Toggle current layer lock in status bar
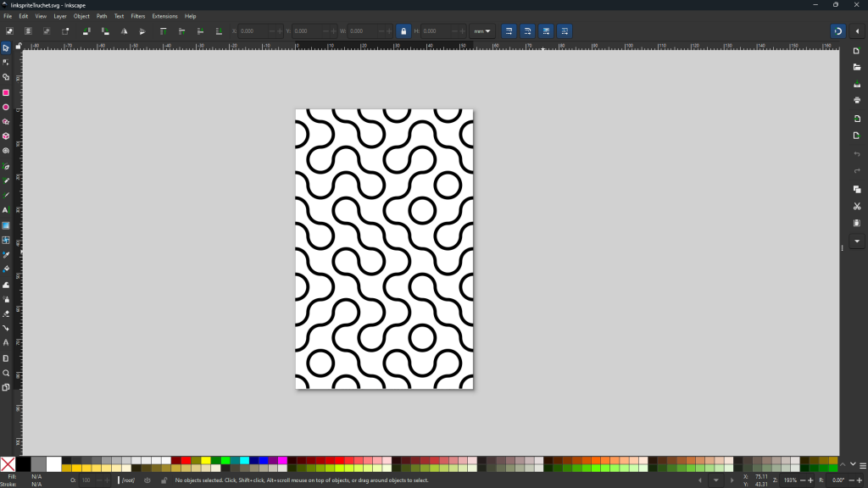868x488 pixels. pyautogui.click(x=164, y=480)
